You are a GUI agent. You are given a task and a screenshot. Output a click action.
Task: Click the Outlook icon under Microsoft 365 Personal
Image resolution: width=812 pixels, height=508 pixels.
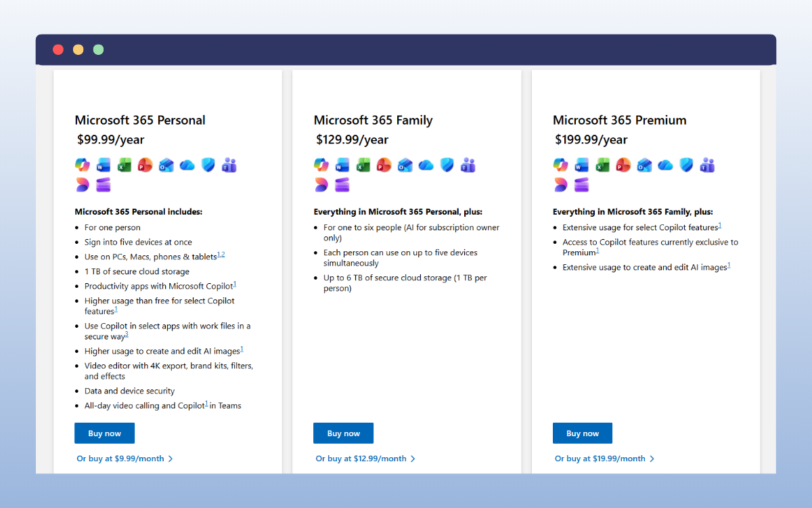(x=166, y=165)
